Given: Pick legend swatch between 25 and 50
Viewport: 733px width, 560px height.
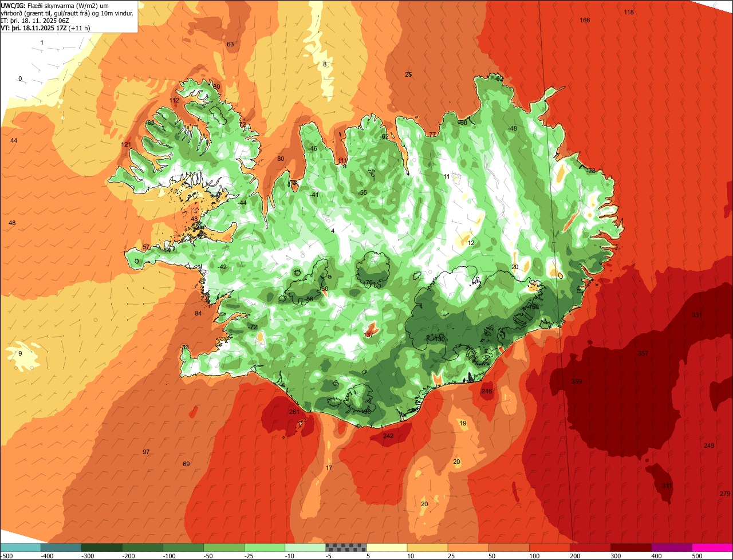Looking at the screenshot, I should (467, 547).
